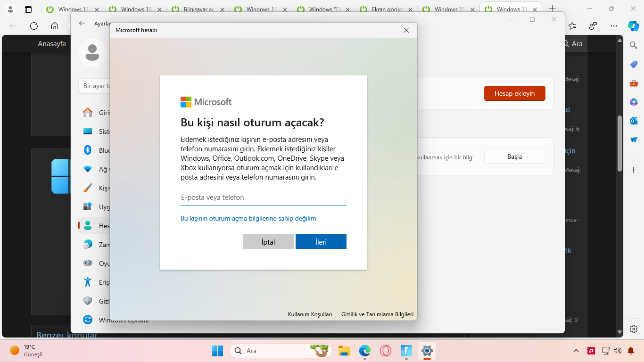The width and height of the screenshot is (644, 362).
Task: Open the paper plane sidebar icon
Action: 634,140
